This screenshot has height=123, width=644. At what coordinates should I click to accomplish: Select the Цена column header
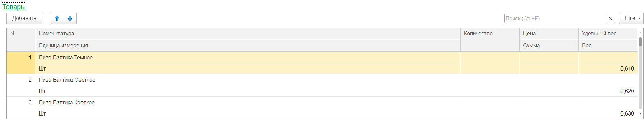549,34
